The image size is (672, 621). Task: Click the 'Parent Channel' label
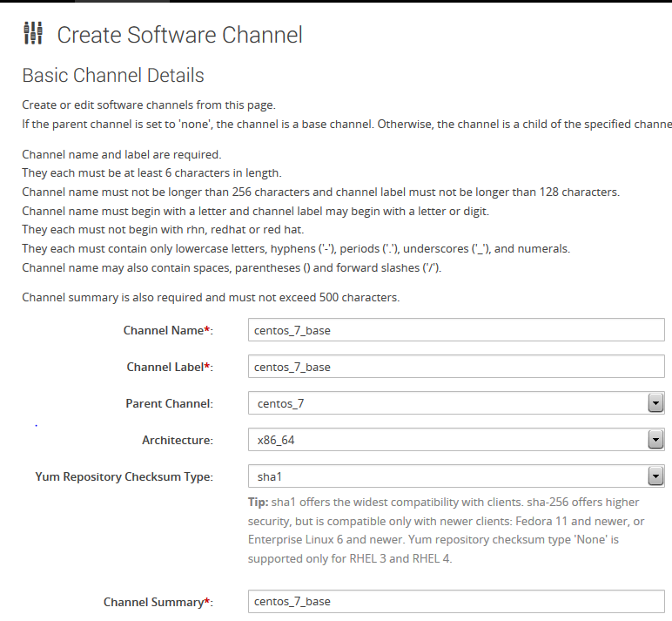169,403
